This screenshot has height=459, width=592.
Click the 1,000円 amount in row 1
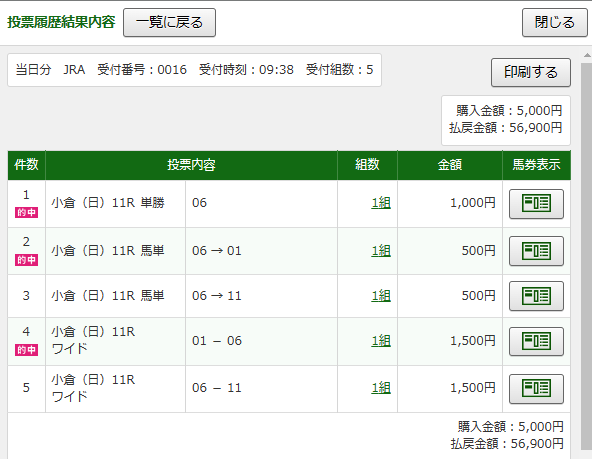click(x=473, y=203)
